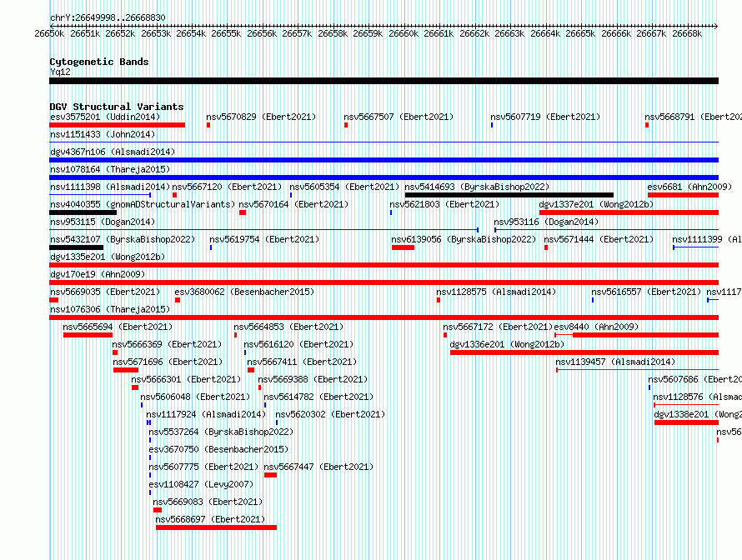Viewport: 742px width, 560px height.
Task: Select nsv5666369 (Ebert2021) label
Action: [167, 344]
